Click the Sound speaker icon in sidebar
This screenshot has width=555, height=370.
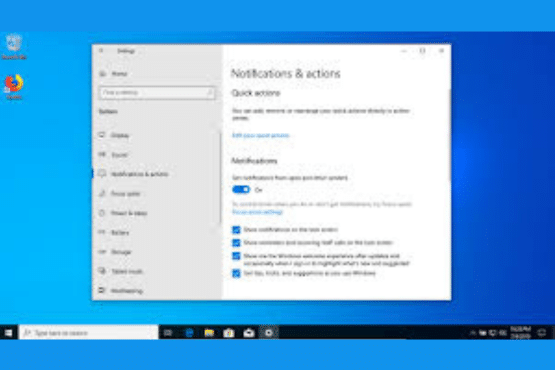(102, 154)
